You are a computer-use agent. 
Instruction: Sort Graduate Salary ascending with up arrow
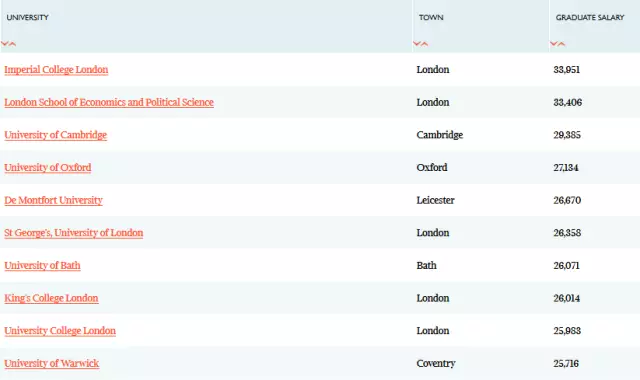point(562,43)
